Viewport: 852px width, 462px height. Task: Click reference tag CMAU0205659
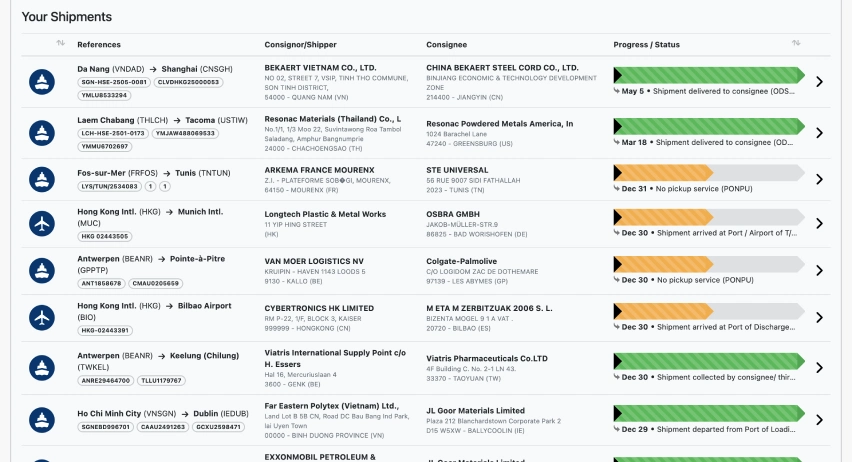(x=156, y=283)
